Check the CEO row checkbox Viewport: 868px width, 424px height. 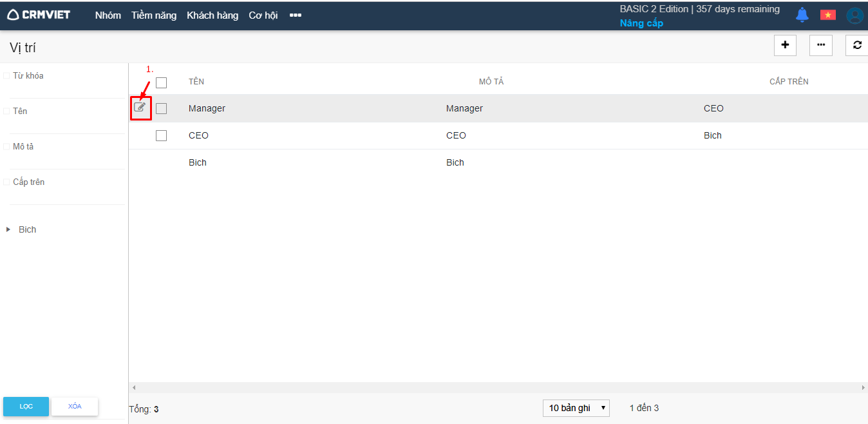point(161,135)
